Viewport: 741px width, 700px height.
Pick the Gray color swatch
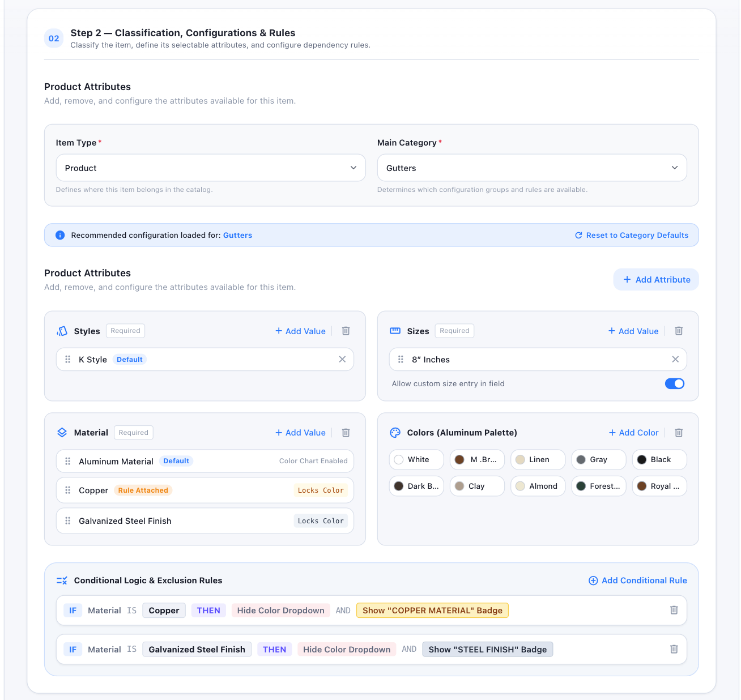(599, 459)
